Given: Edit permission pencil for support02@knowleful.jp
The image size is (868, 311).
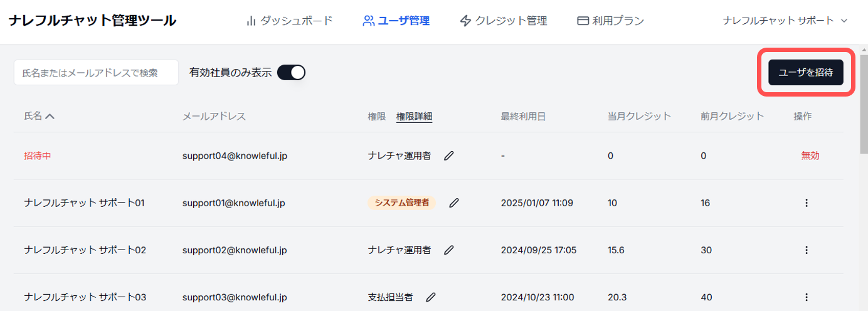Looking at the screenshot, I should pos(448,250).
